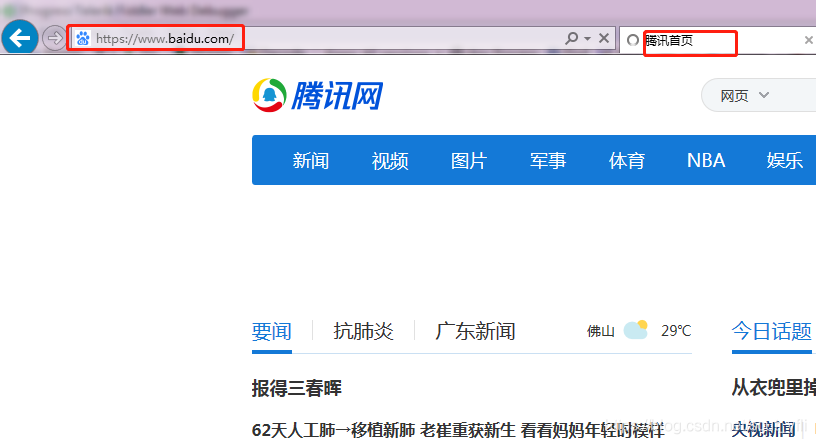This screenshot has height=444, width=816.
Task: Open the 图片 navigation item
Action: (x=469, y=160)
